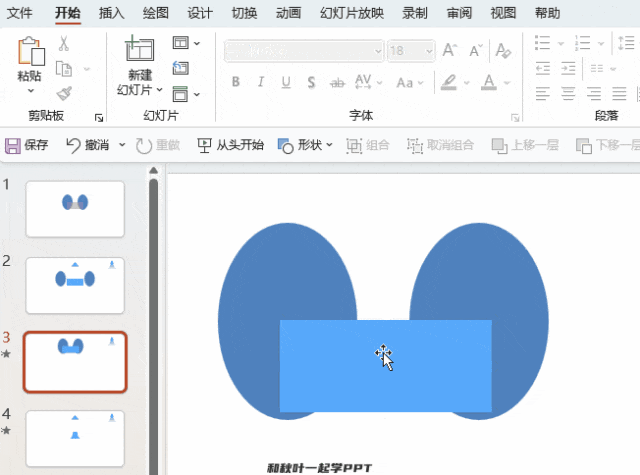Click the Undo button
Screen dimensions: 640x475
(x=87, y=145)
